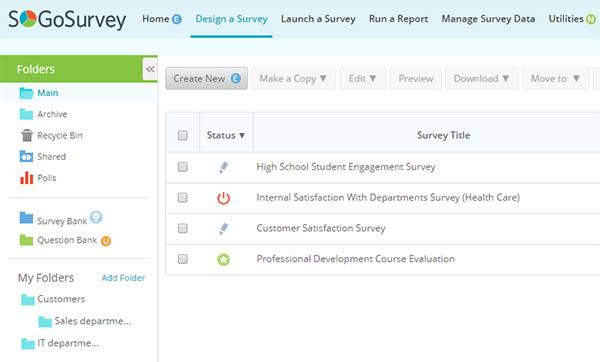Select the Sales departme... subfolder label

[x=93, y=321]
